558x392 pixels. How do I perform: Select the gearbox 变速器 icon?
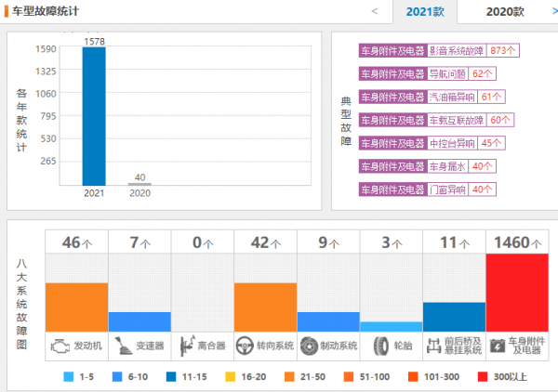123,346
